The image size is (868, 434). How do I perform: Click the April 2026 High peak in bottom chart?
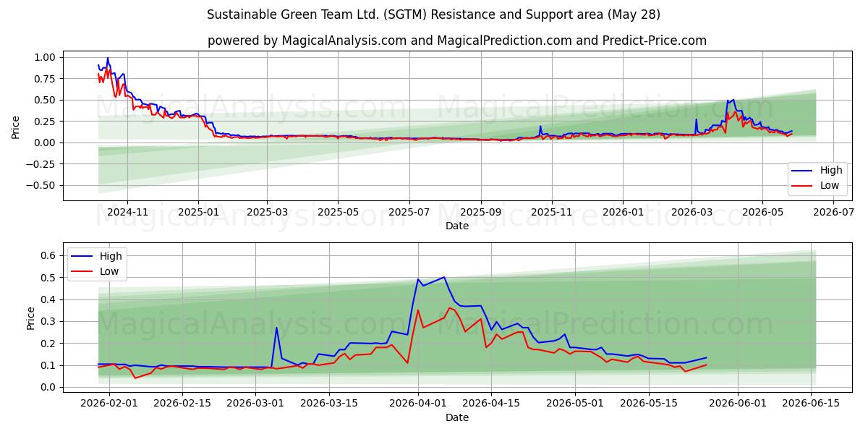pyautogui.click(x=444, y=277)
